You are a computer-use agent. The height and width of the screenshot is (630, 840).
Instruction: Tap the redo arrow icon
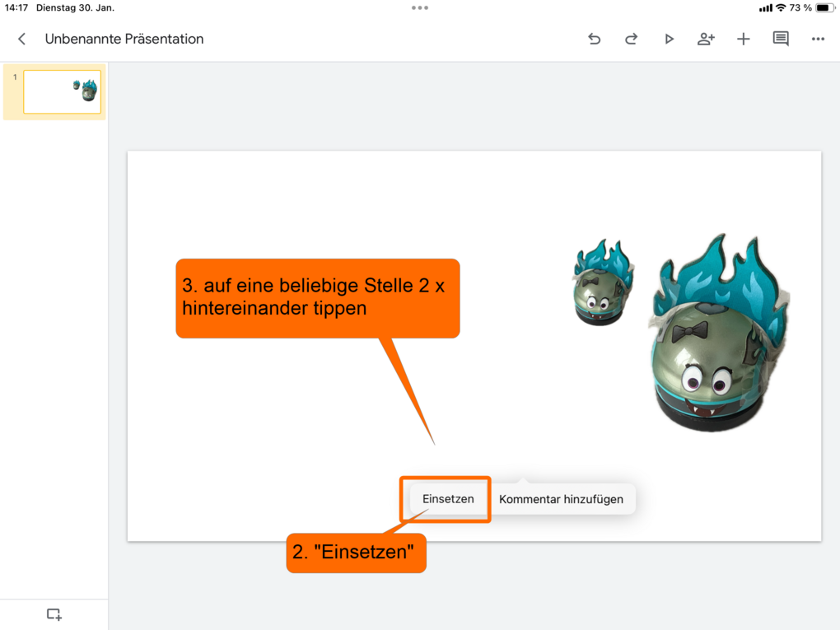(x=631, y=39)
